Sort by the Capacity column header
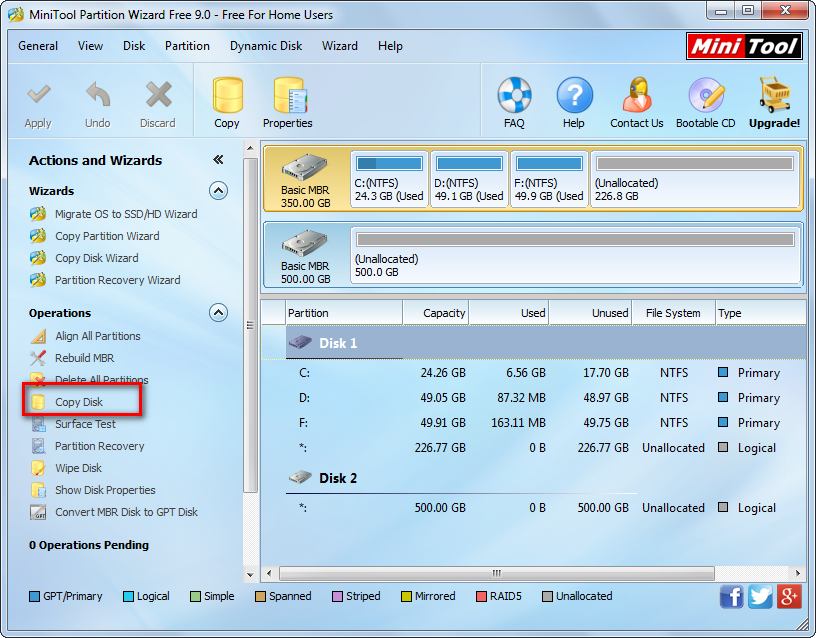 [436, 313]
